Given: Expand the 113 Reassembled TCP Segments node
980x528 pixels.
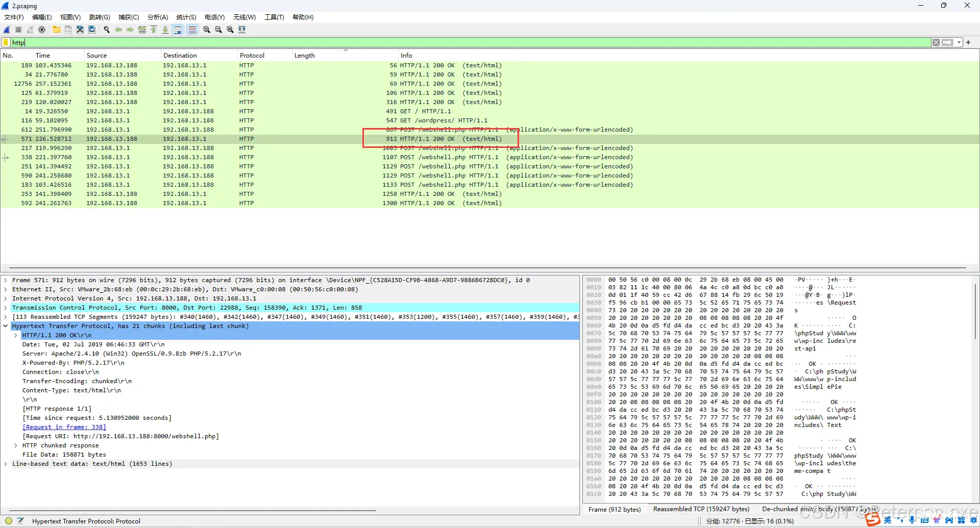Looking at the screenshot, I should coord(6,317).
